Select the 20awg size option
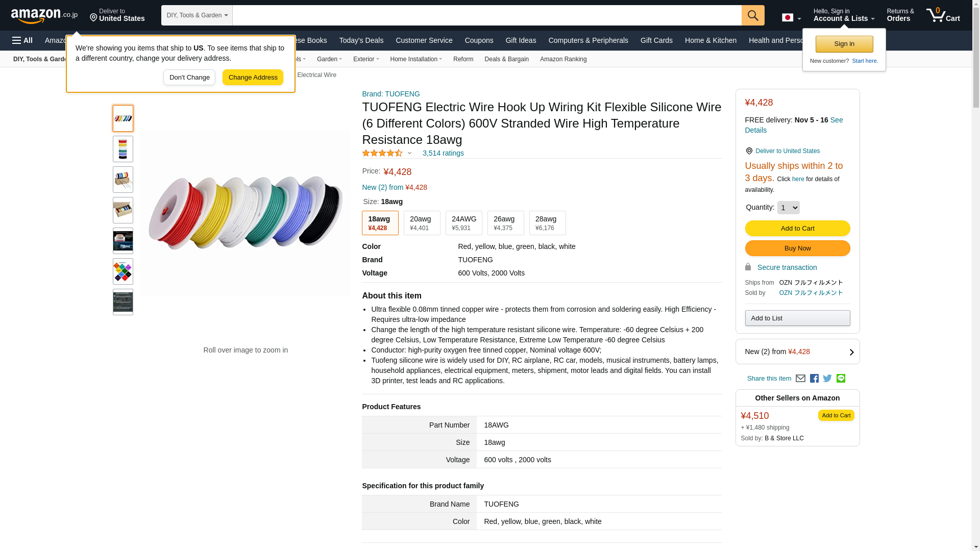This screenshot has height=551, width=980. (x=422, y=223)
